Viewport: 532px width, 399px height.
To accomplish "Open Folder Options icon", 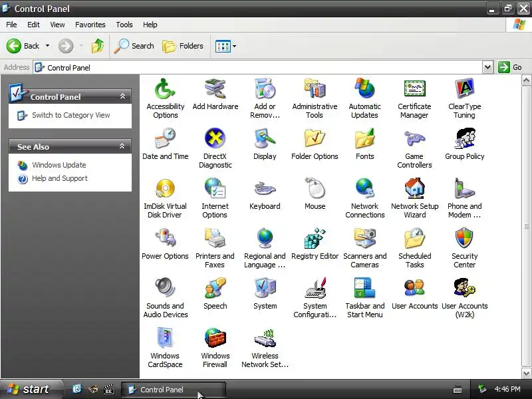I will [x=315, y=144].
